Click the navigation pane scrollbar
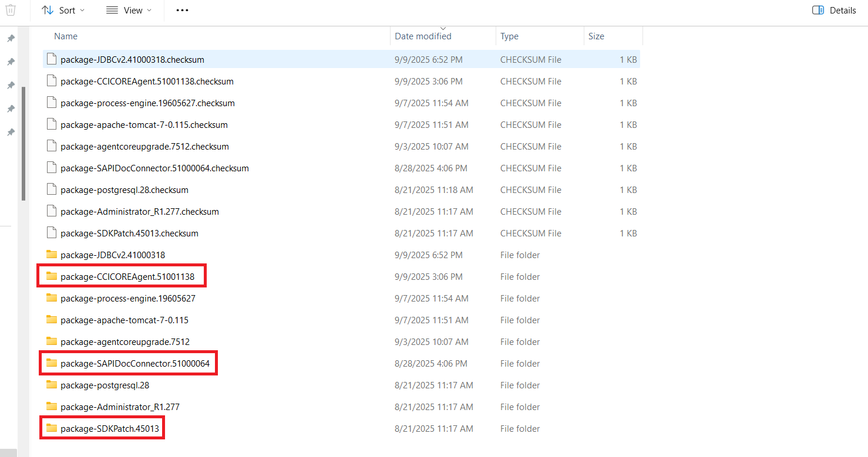868x457 pixels. pyautogui.click(x=23, y=143)
